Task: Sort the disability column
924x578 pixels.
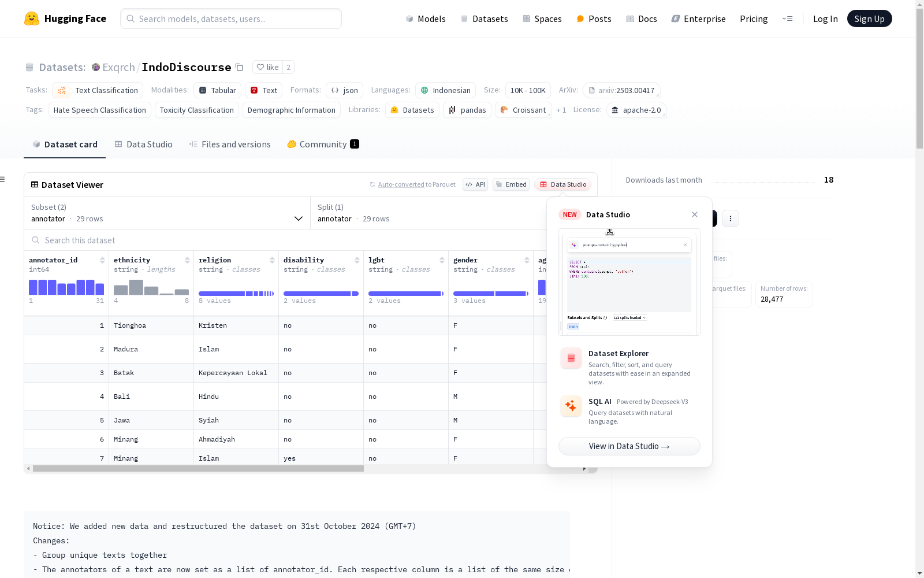Action: coord(357,260)
